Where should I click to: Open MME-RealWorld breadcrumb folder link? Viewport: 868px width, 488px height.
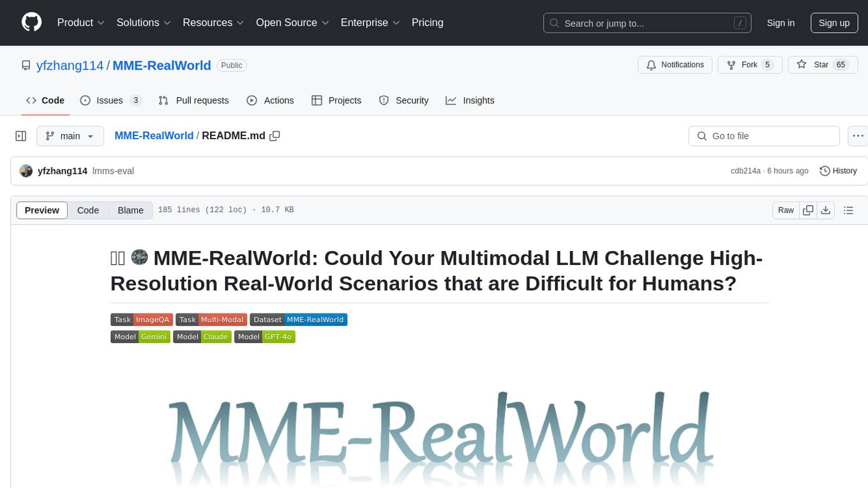pos(154,136)
